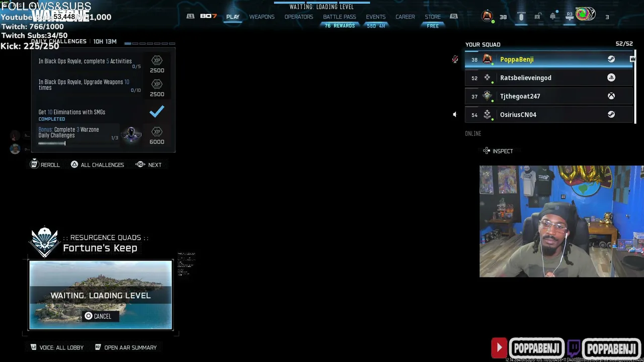
Task: Click the blue completed checkmark for SMG challenge
Action: coord(156,111)
